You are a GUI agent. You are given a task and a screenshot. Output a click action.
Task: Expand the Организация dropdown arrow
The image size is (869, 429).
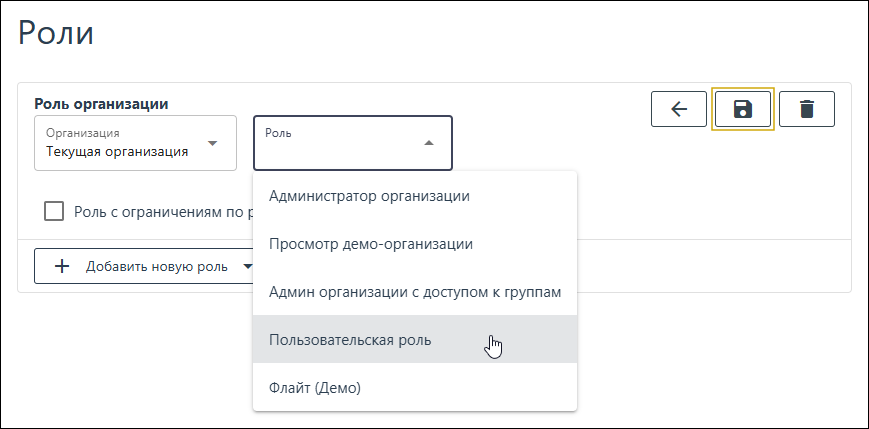tap(212, 143)
